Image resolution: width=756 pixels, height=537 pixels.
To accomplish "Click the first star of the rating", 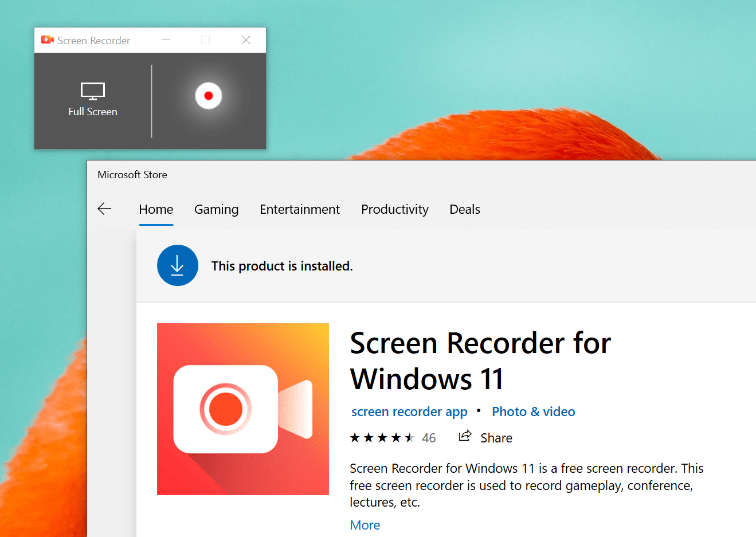I will click(354, 437).
